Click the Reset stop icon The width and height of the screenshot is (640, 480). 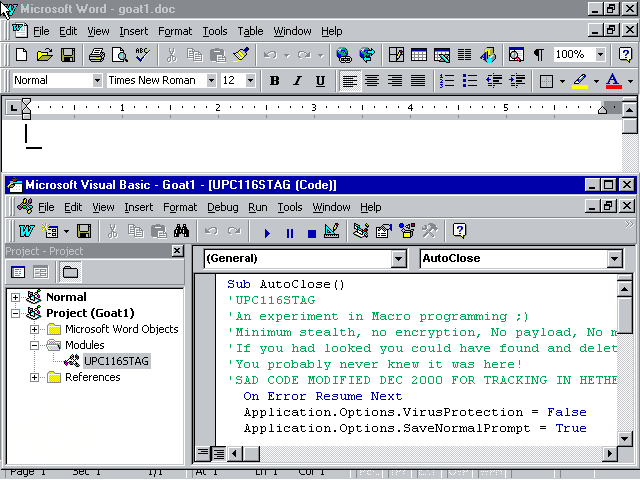(312, 233)
